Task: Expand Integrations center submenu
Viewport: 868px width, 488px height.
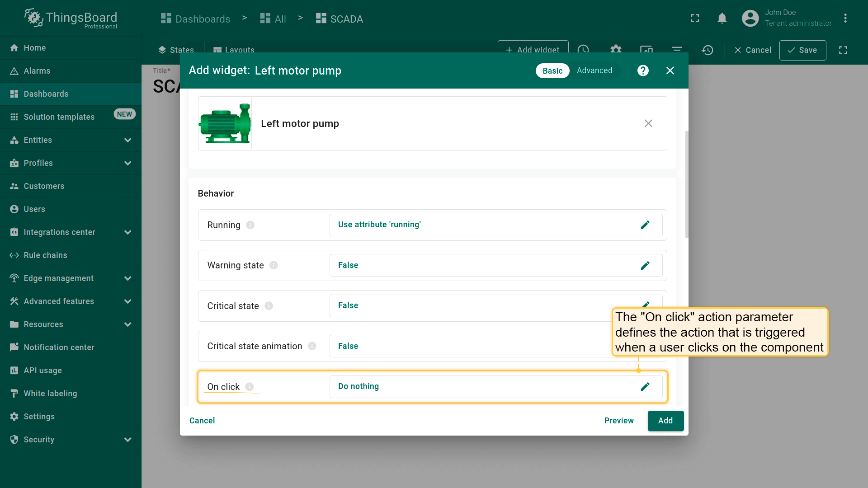Action: coord(127,232)
